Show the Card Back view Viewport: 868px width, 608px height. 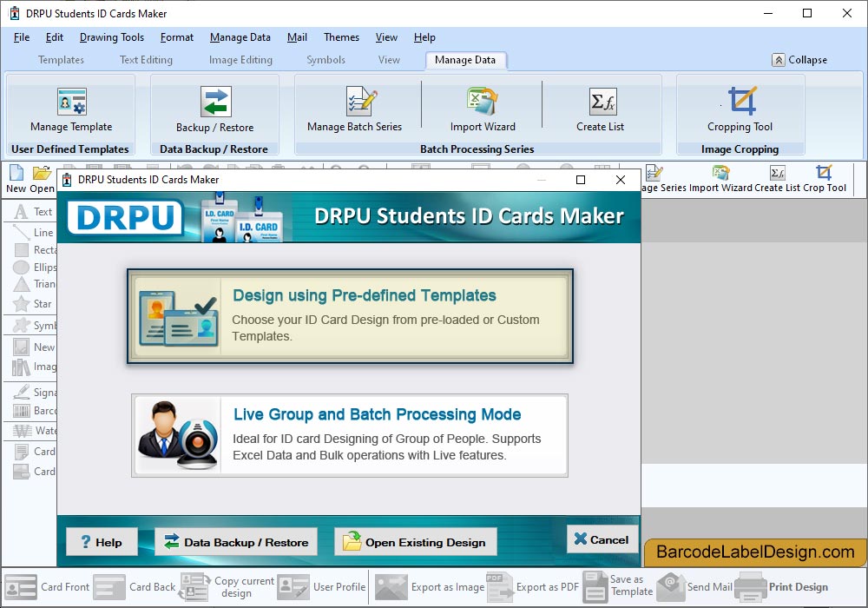(x=135, y=587)
